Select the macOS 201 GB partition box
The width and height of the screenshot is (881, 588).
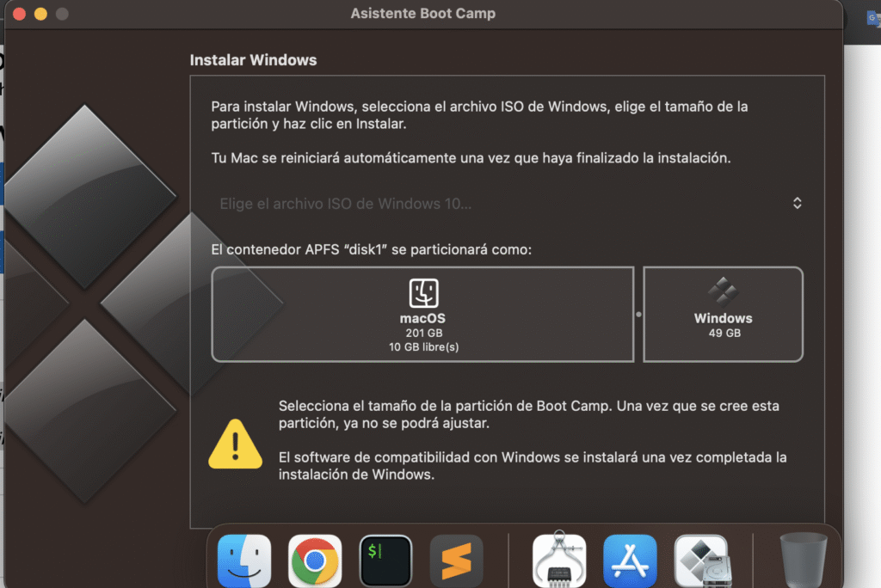(x=422, y=315)
